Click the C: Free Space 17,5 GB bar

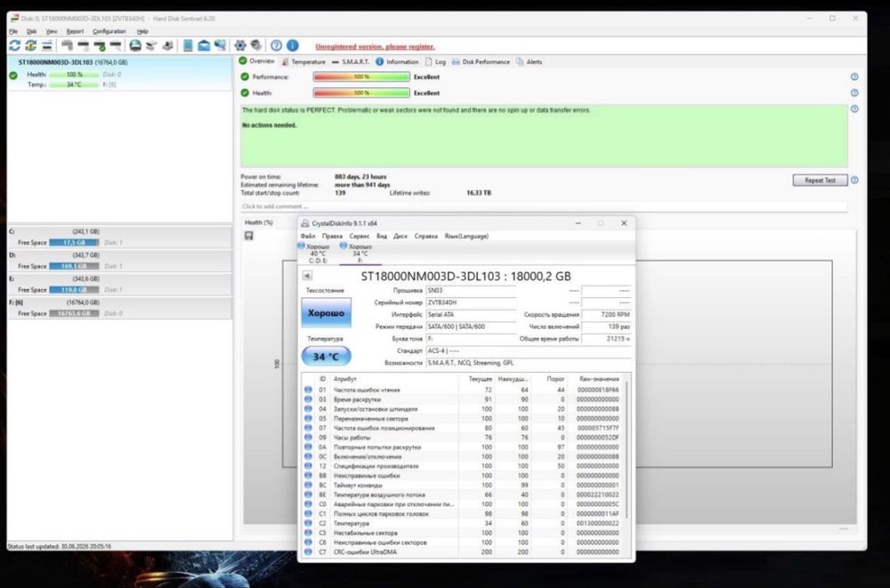pos(74,242)
